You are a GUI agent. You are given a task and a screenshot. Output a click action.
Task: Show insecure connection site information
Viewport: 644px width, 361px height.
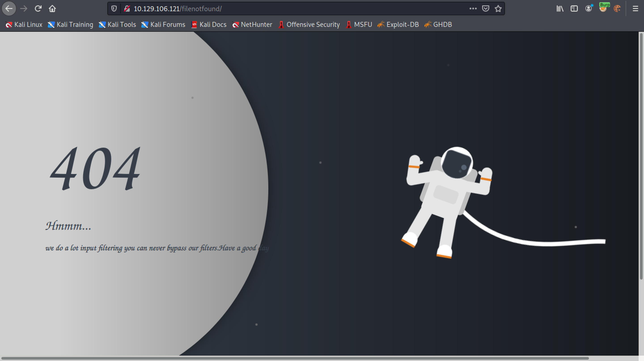(127, 9)
